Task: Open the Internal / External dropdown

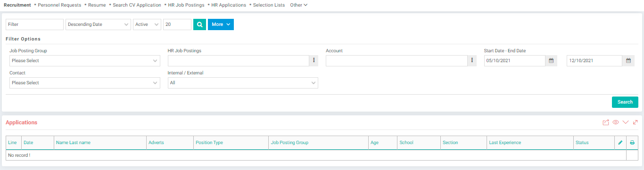Action: point(243,83)
